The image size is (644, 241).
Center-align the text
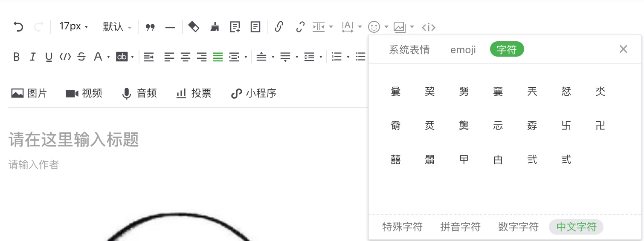(x=186, y=57)
